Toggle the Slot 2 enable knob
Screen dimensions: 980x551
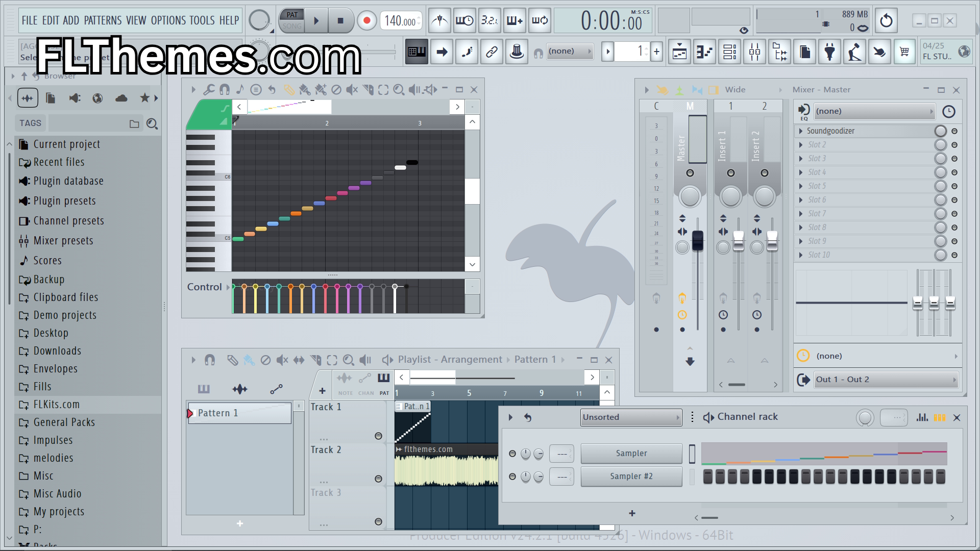pyautogui.click(x=940, y=145)
